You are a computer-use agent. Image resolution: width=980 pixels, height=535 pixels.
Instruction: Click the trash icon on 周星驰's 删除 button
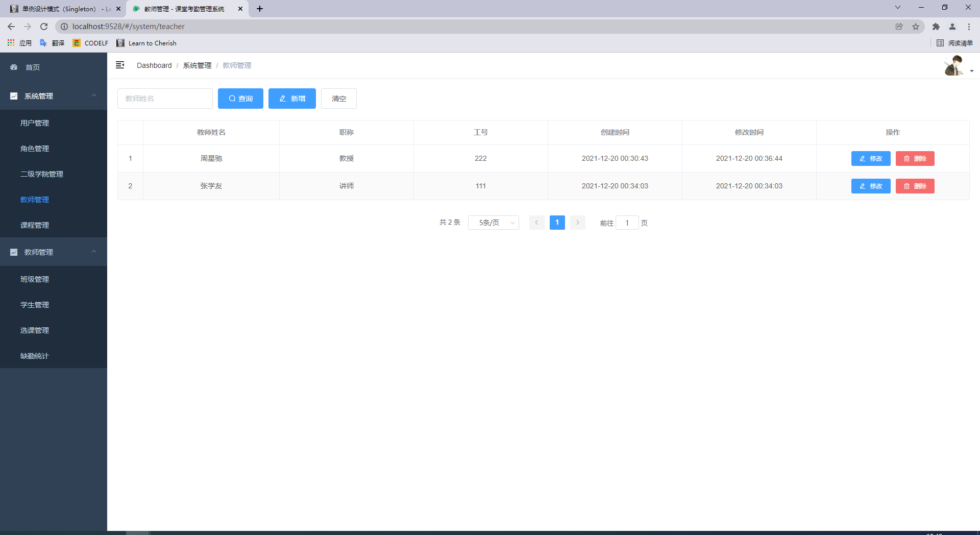tap(905, 158)
